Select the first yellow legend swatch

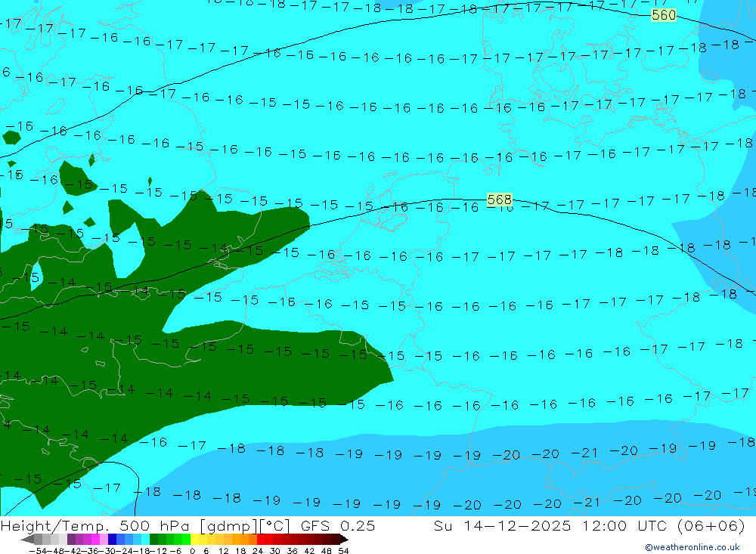pos(194,540)
